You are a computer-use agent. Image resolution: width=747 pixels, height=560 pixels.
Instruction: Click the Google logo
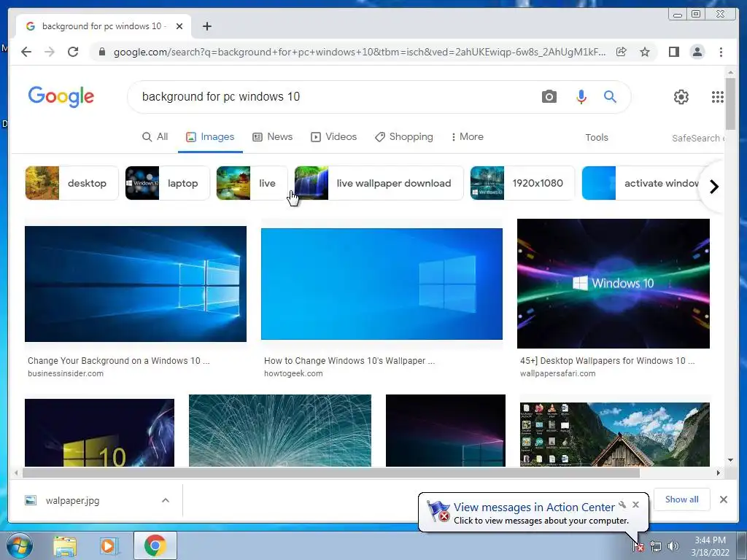coord(61,97)
